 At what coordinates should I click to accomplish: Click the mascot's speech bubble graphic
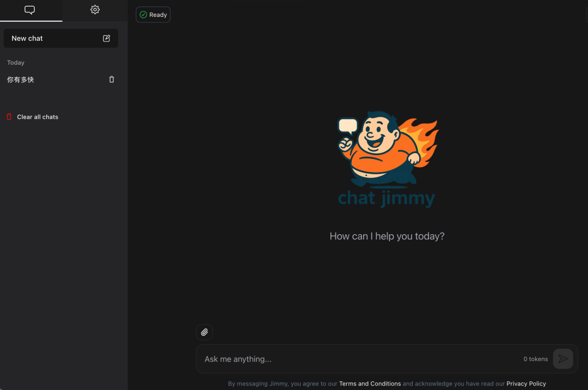pyautogui.click(x=348, y=126)
